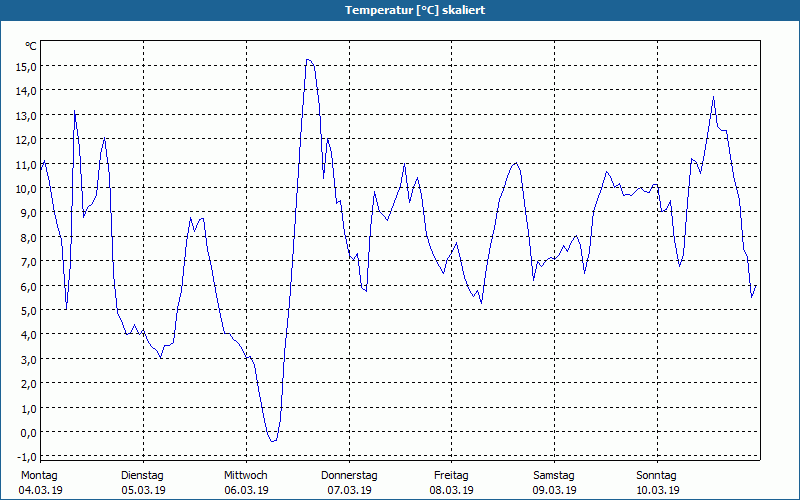Click the Mittwoch day label
Image resolution: width=800 pixels, height=500 pixels.
245,476
